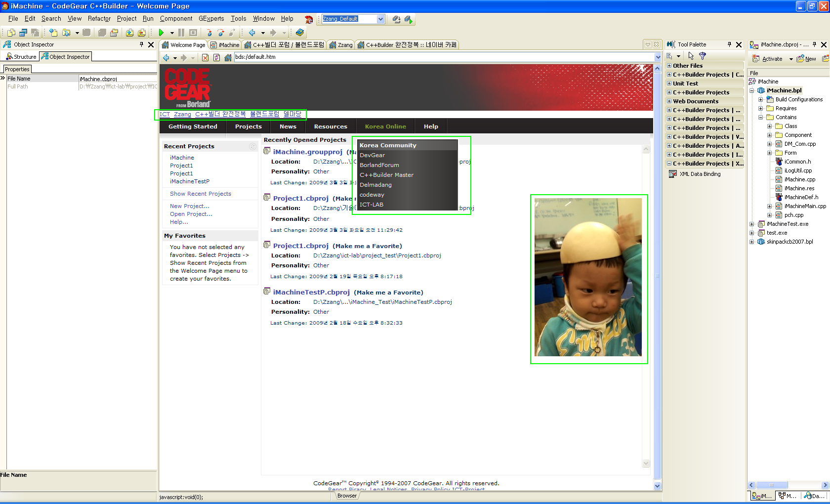Click the green Run button in toolbar
830x504 pixels.
[161, 33]
